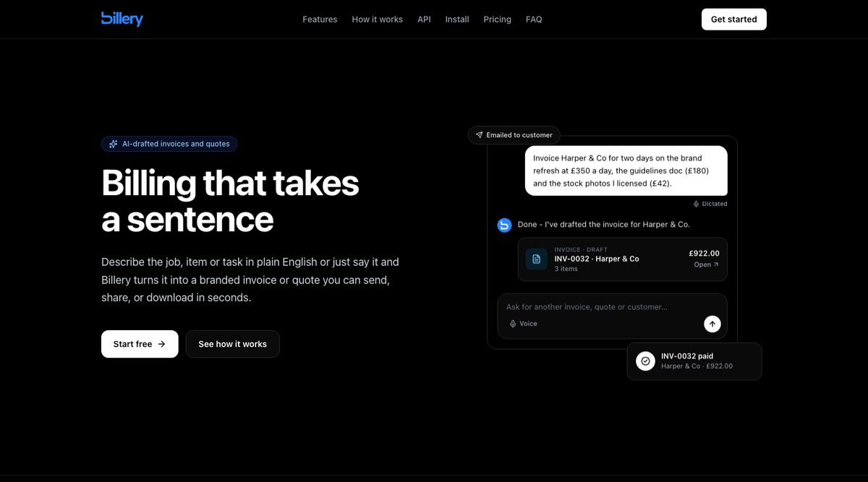Click the paid checkmark icon

point(645,361)
